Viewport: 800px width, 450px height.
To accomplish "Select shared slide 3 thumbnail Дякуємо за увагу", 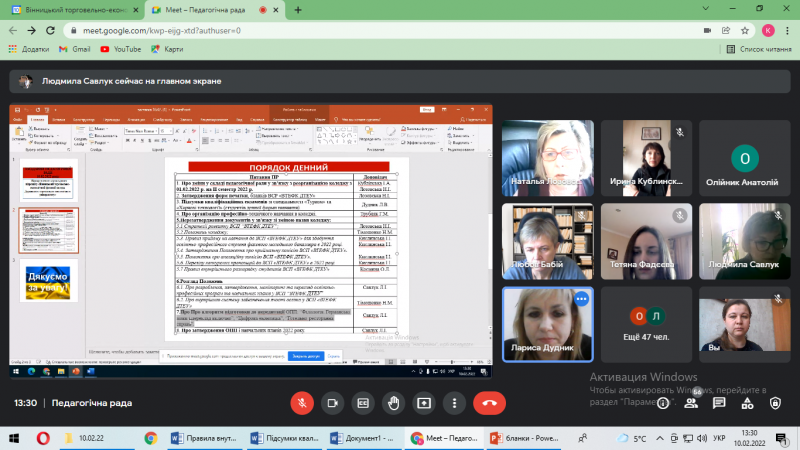I will tap(48, 281).
